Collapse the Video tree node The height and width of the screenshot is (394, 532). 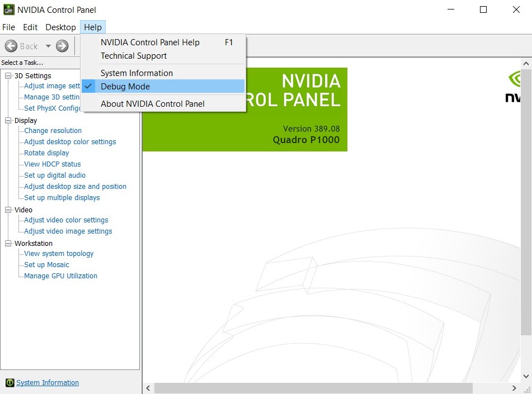click(8, 210)
